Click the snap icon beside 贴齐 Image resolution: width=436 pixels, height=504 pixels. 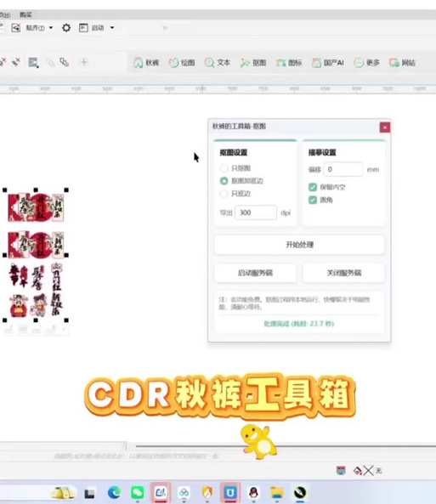coord(16,28)
